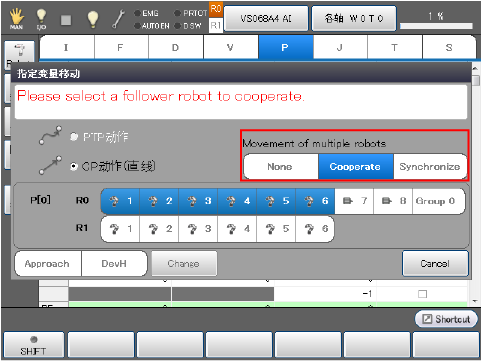This screenshot has height=361, width=481.
Task: Select R0 axis 5 button
Action: (276, 201)
